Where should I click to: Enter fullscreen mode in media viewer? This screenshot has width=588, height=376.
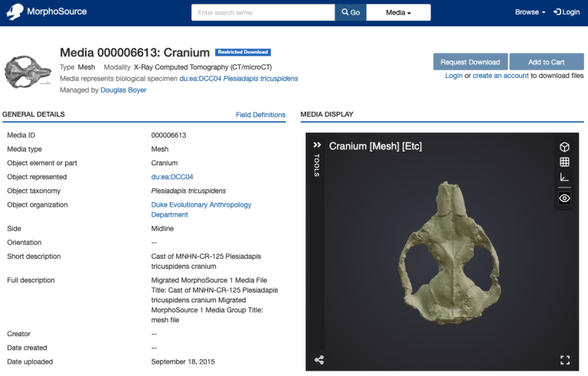point(565,359)
